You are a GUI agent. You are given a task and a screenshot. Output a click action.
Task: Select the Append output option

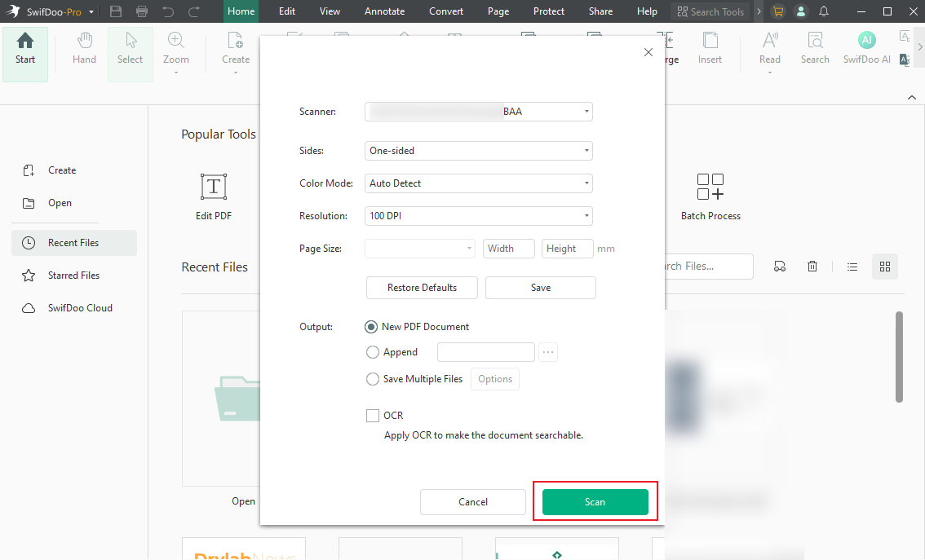pyautogui.click(x=373, y=351)
